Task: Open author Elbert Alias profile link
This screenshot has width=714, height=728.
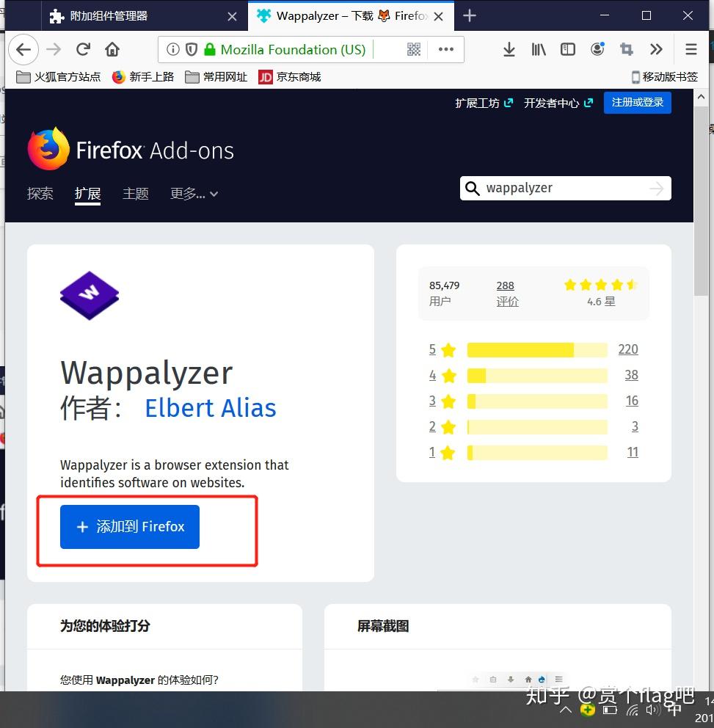Action: click(211, 408)
